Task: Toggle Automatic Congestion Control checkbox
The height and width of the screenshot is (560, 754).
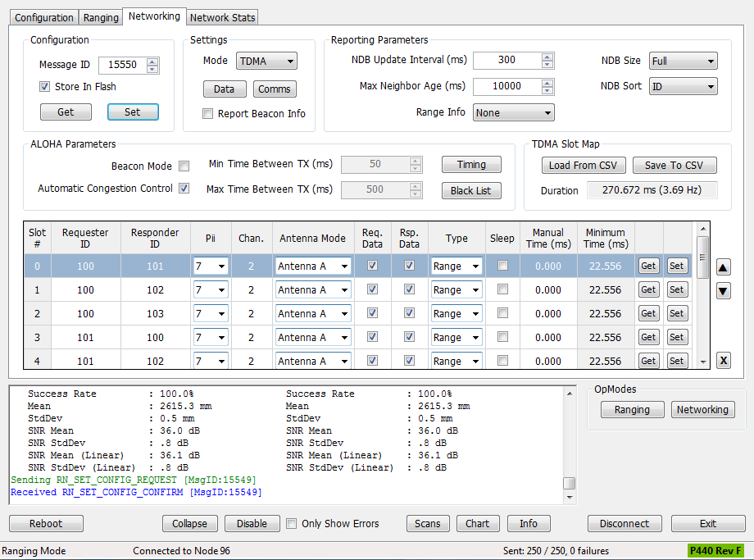Action: pos(184,189)
